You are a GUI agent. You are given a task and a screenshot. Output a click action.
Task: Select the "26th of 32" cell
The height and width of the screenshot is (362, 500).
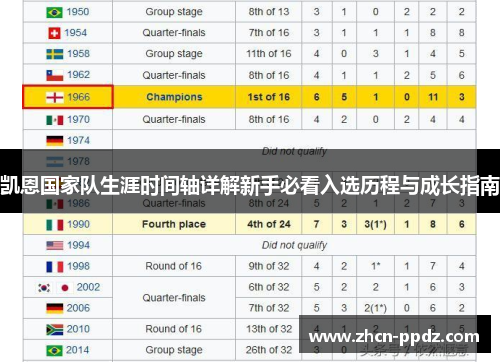(x=269, y=350)
